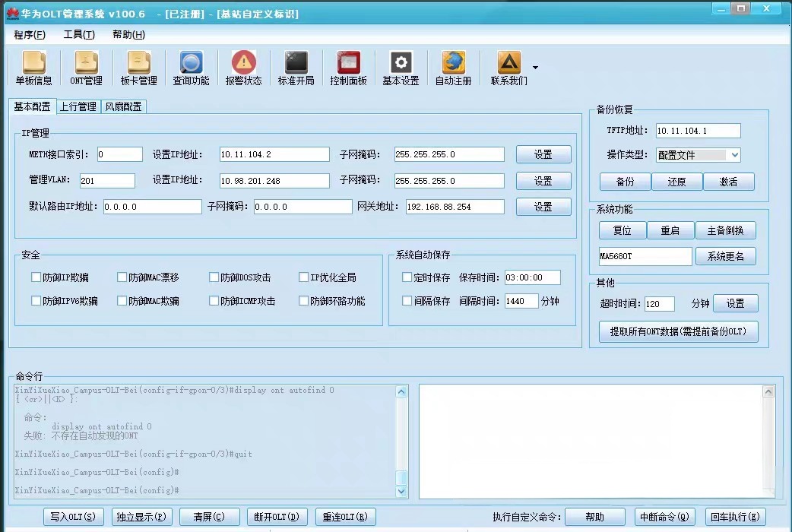Toggle the 防御DOS攻击 checkbox

[214, 277]
